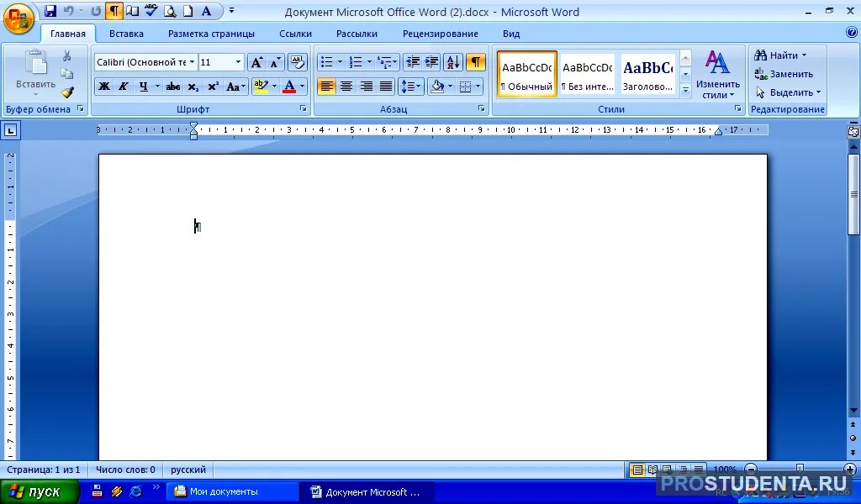861x504 pixels.
Task: Switch to Мои документы taskbar window
Action: (234, 492)
